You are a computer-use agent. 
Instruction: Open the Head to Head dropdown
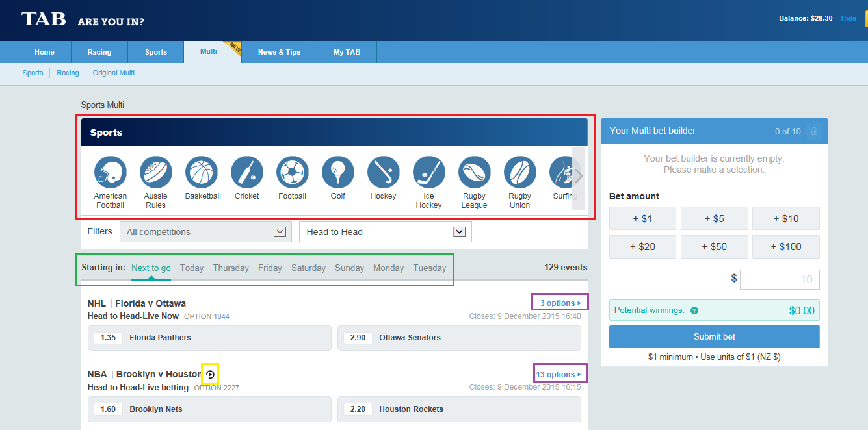pyautogui.click(x=385, y=232)
